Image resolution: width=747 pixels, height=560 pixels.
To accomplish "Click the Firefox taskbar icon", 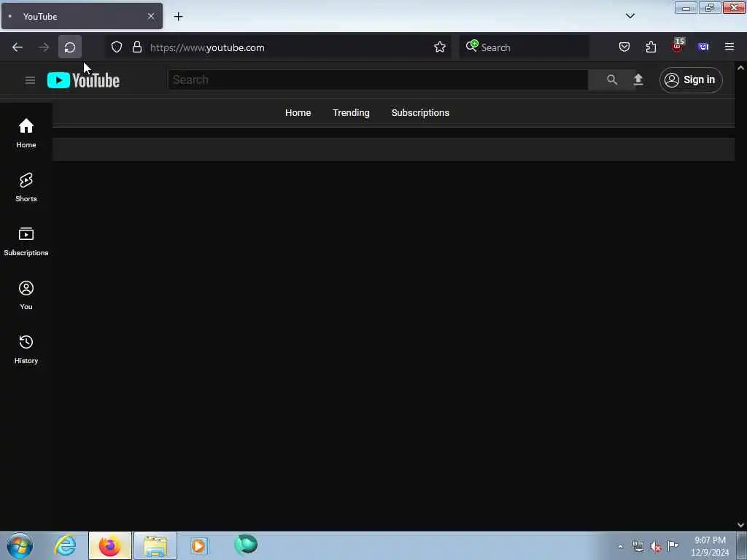I will [109, 545].
